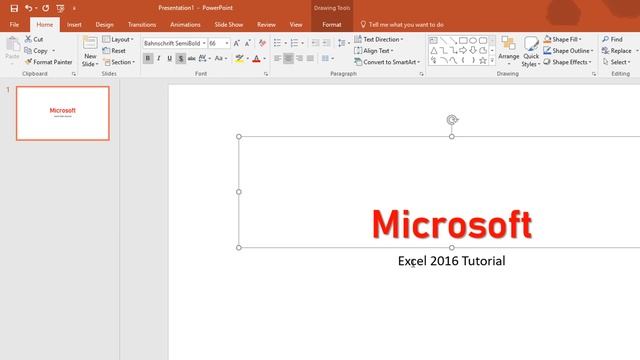The width and height of the screenshot is (640, 360).
Task: Open the font name dropdown
Action: [x=204, y=43]
